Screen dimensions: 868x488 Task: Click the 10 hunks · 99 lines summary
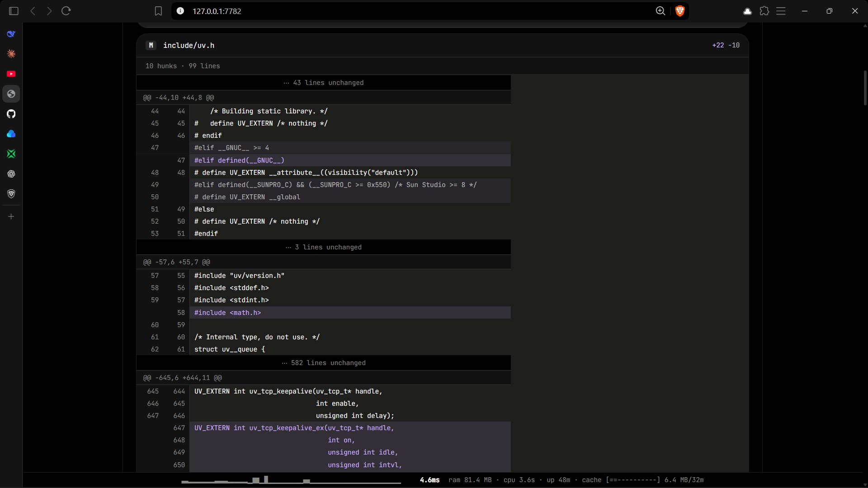click(x=183, y=66)
